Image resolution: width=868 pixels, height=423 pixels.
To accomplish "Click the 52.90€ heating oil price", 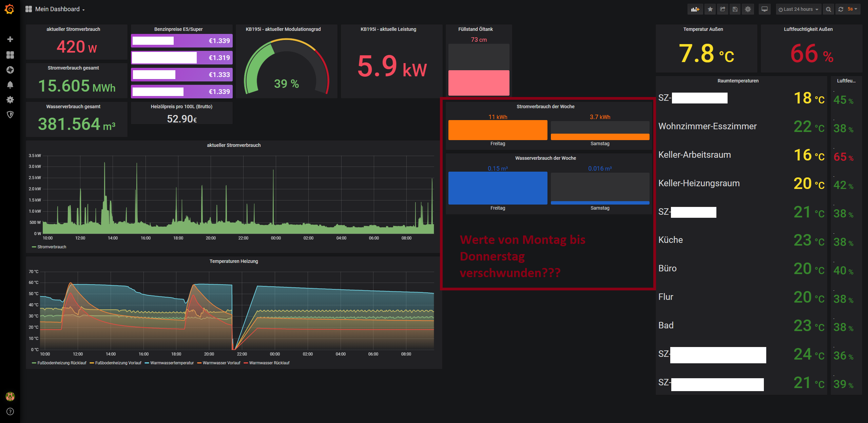I will click(182, 119).
